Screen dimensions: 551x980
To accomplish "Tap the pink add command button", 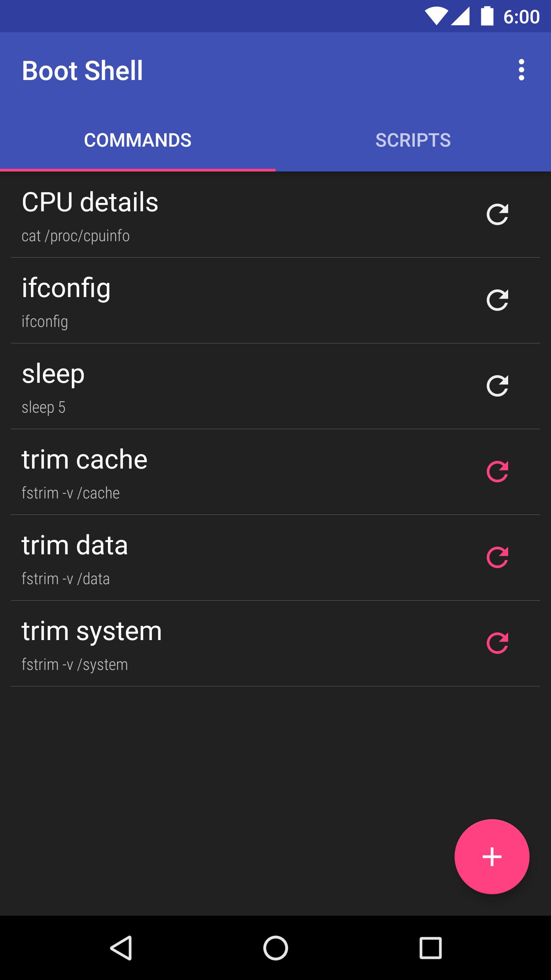I will coord(492,857).
